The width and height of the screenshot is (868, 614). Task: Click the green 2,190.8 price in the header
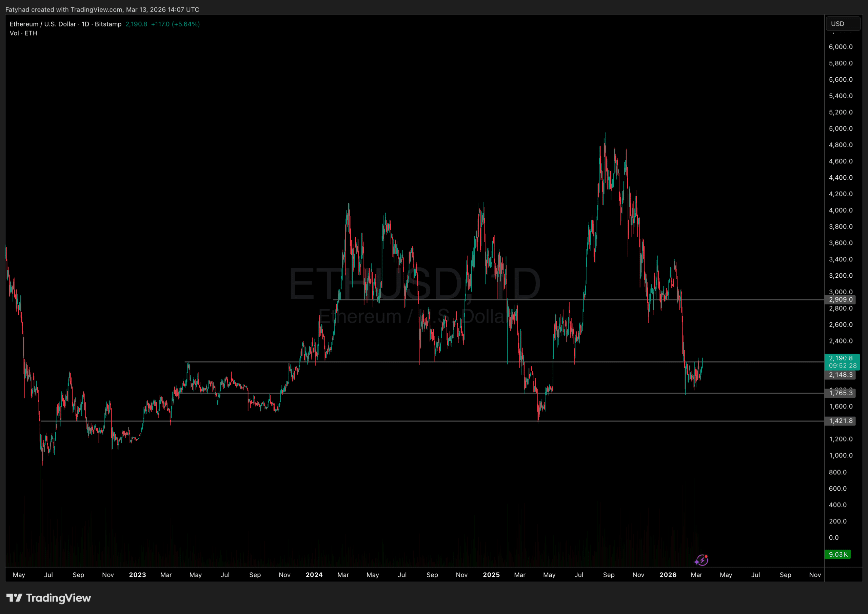tap(136, 24)
